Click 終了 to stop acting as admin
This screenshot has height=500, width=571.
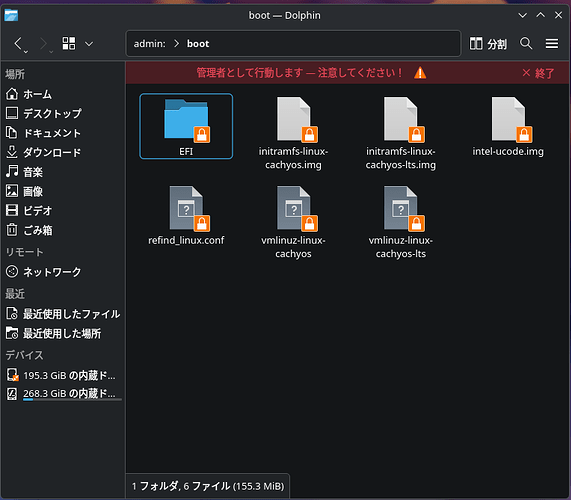(x=538, y=73)
